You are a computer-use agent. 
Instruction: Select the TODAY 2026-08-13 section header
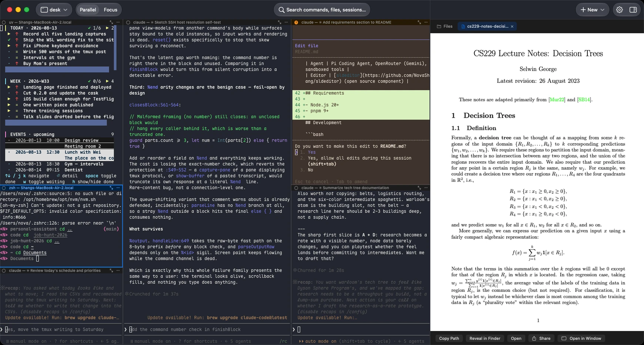pos(60,28)
